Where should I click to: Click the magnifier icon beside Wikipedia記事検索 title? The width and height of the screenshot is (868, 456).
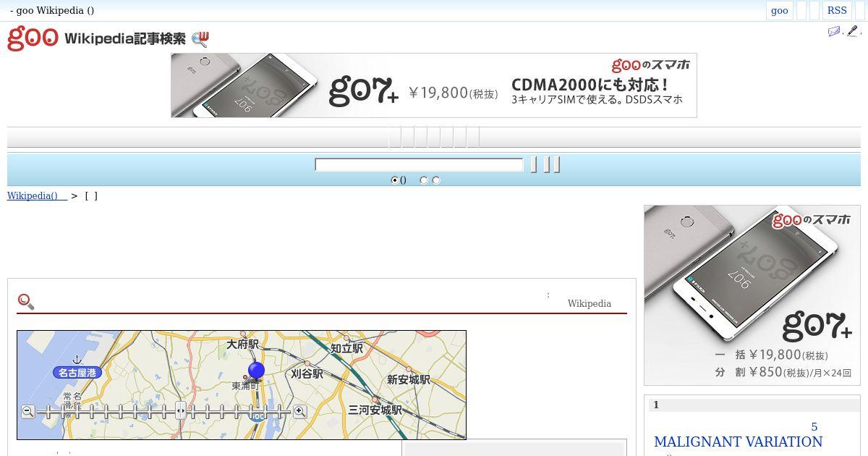pyautogui.click(x=200, y=39)
